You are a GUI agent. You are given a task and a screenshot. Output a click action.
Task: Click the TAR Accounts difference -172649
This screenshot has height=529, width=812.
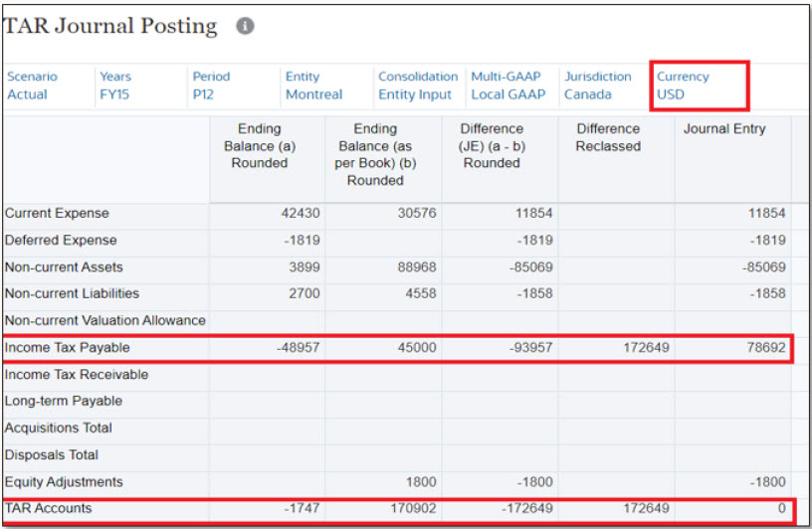500,508
